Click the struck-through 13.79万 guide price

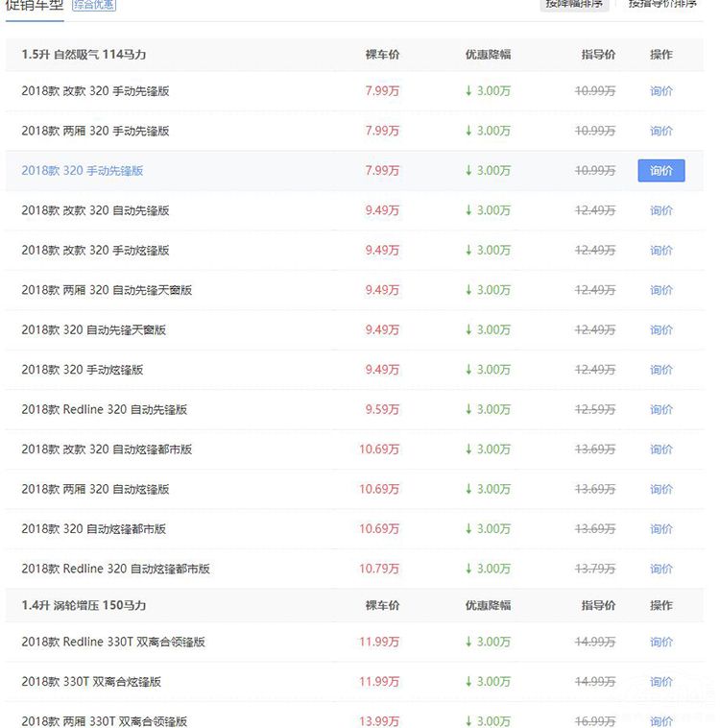coord(595,570)
